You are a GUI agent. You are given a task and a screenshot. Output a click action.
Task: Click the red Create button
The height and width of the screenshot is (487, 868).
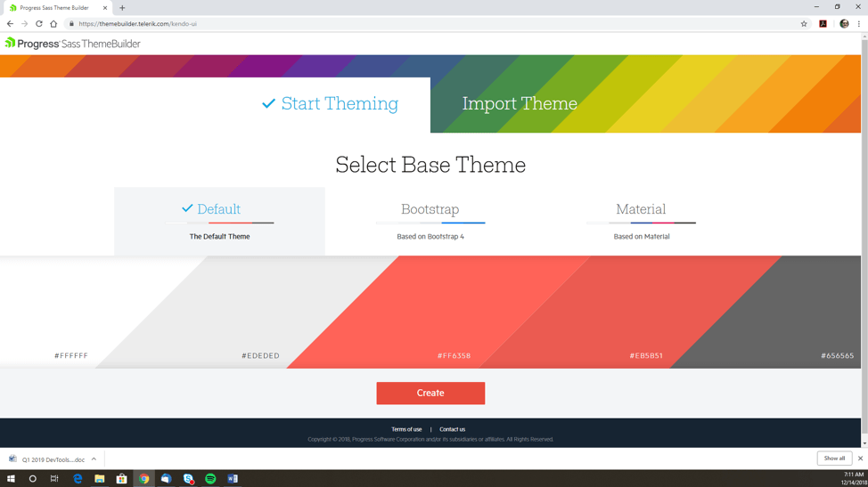point(430,393)
